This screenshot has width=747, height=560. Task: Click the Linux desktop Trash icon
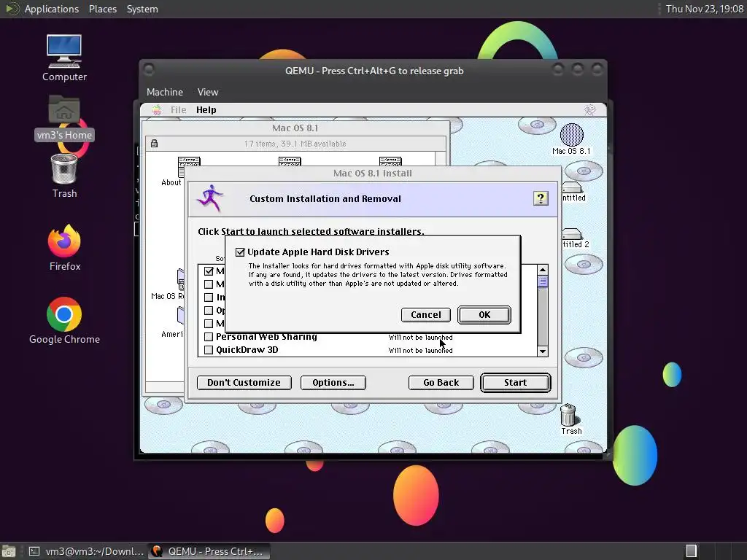64,169
